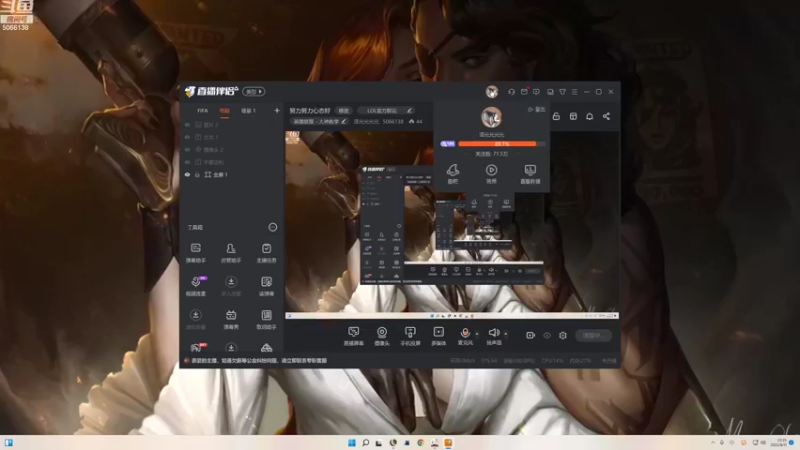Add a 直播屏幕 screen capture source

(x=353, y=336)
